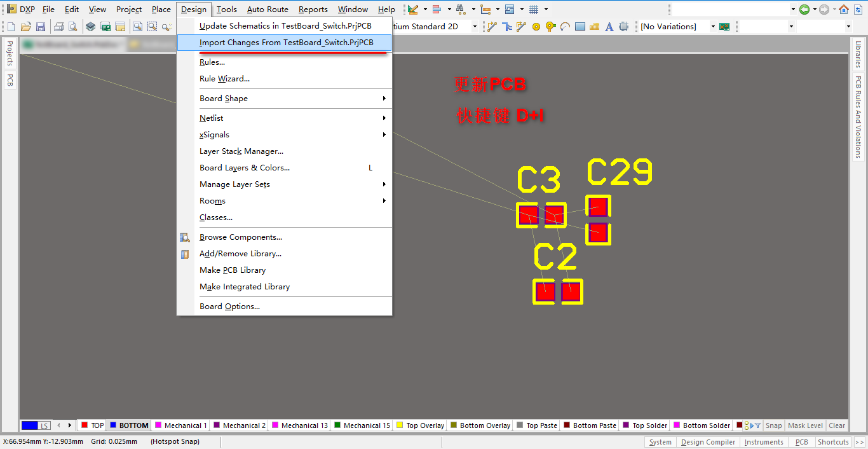Screen dimensions: 868x449
Task: Click the Place Pad icon
Action: [x=536, y=27]
